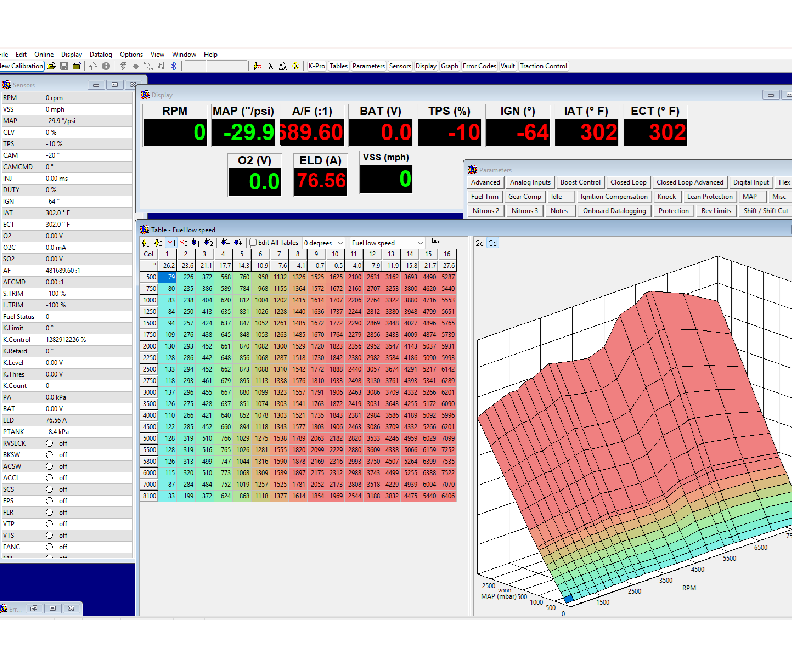Click the information circle toolbar icon
Viewport: 792px width, 670px height.
[106, 66]
